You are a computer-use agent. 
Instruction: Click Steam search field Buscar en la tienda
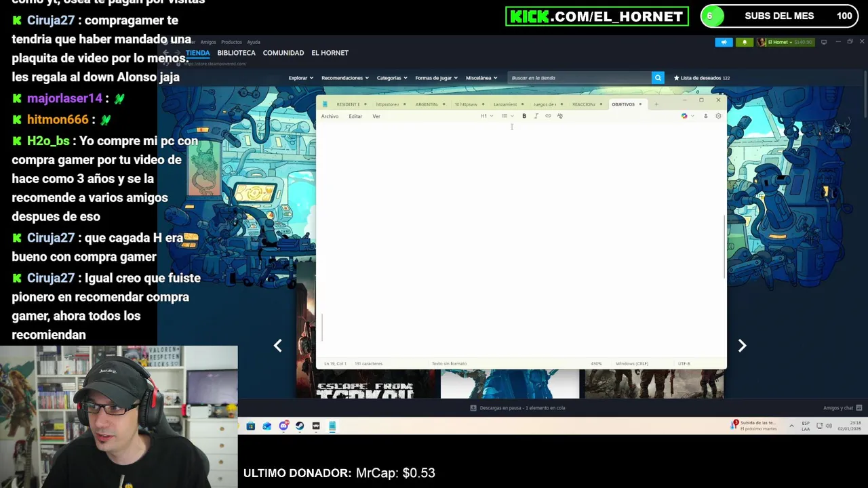coord(580,78)
